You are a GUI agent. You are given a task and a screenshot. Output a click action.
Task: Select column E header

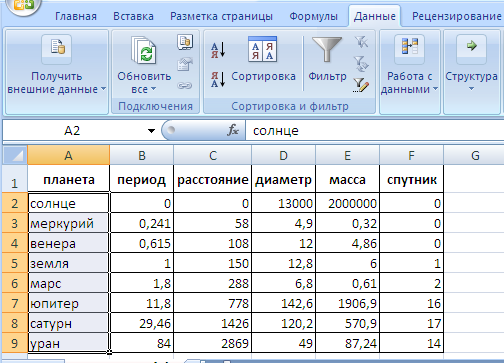[x=347, y=155]
